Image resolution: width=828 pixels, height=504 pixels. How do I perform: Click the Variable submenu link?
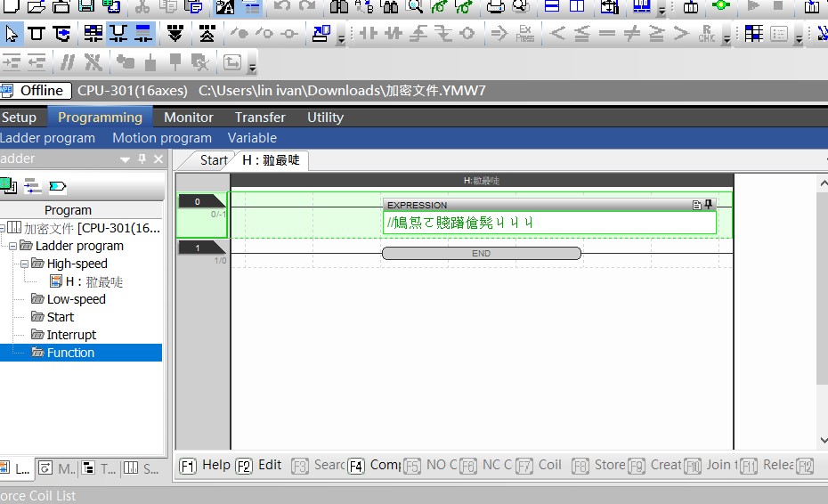point(252,138)
